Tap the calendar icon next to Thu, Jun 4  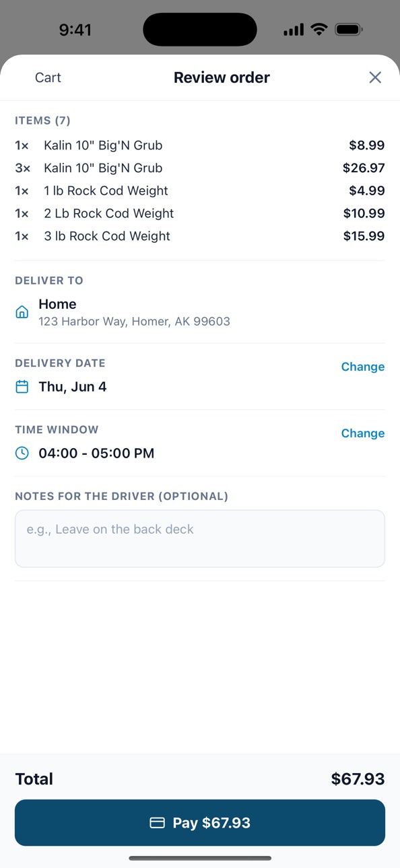pos(22,387)
